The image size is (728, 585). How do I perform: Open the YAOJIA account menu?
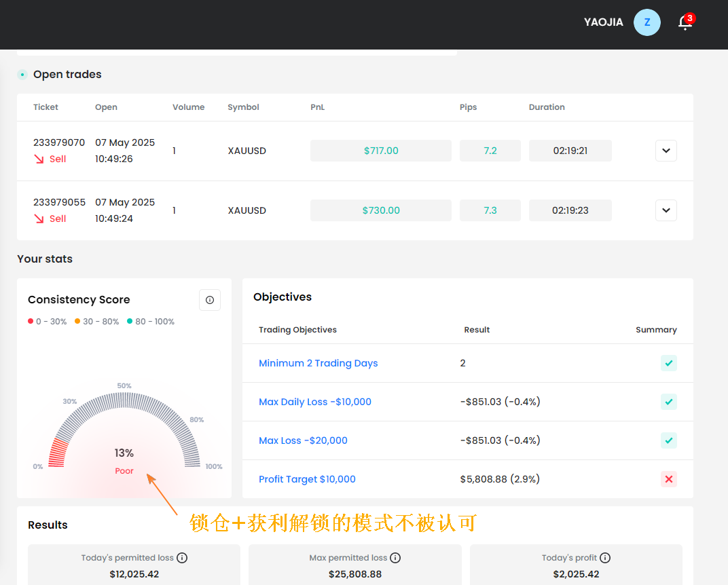click(603, 22)
